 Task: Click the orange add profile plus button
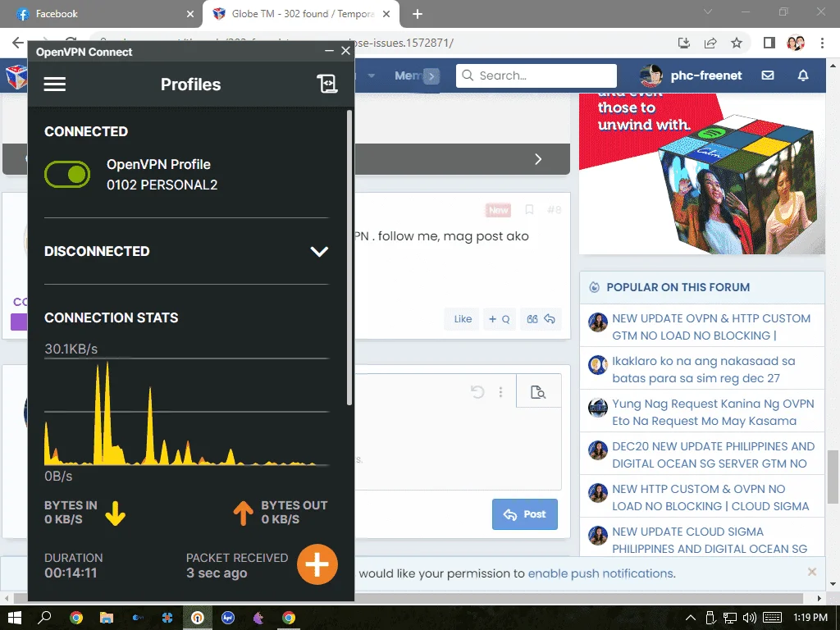tap(317, 564)
